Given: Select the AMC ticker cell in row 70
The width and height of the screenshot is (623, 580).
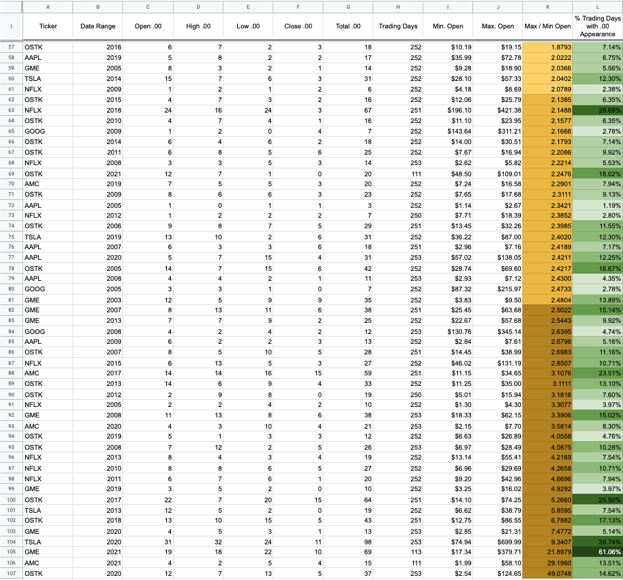Looking at the screenshot, I should [48, 184].
